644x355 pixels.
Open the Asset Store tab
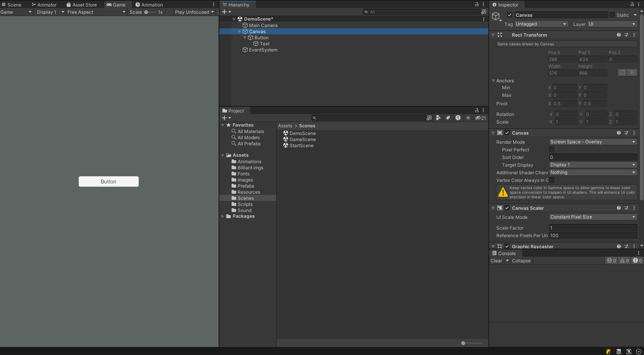[82, 5]
